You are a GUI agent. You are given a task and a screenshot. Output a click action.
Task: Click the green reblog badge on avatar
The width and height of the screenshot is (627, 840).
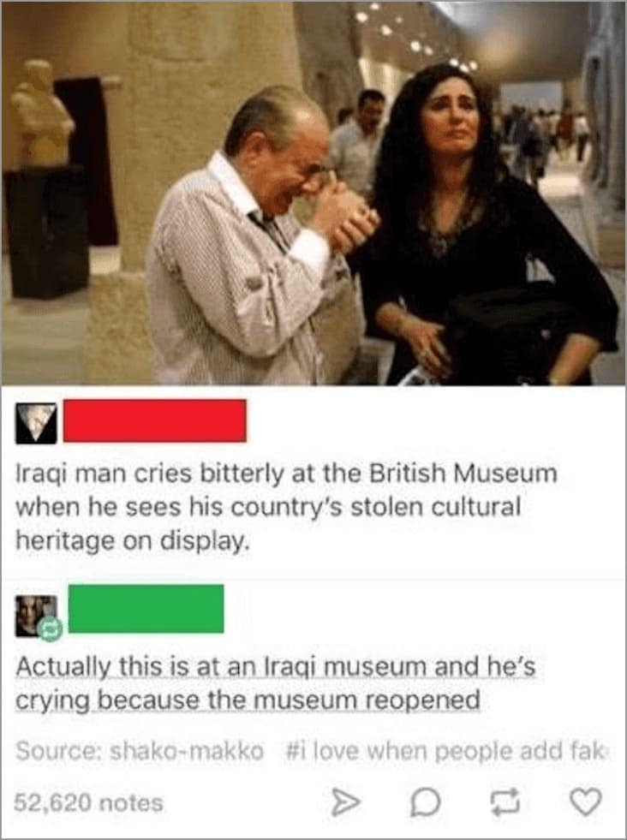click(x=50, y=629)
